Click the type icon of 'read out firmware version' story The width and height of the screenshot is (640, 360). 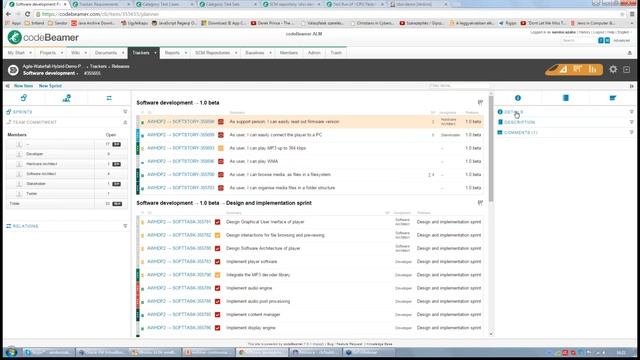(x=221, y=122)
